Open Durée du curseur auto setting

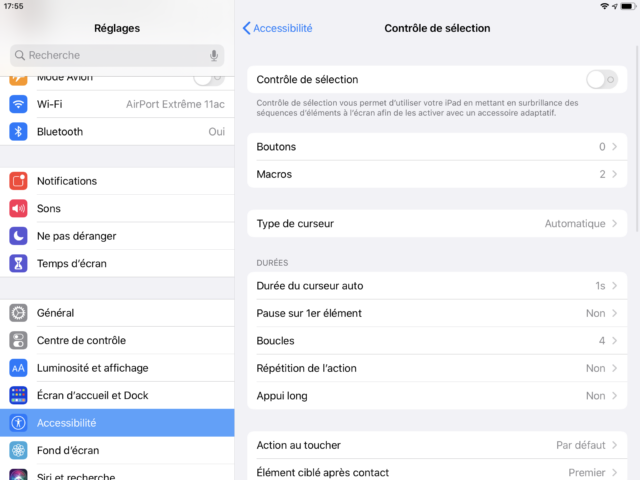[437, 286]
